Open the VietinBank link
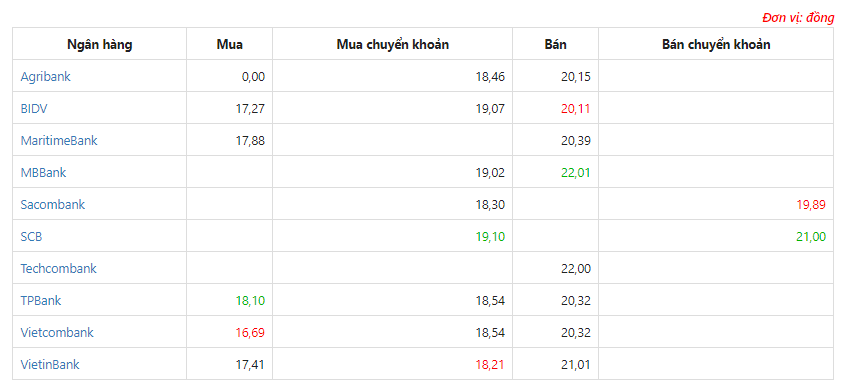844x389 pixels. 50,364
